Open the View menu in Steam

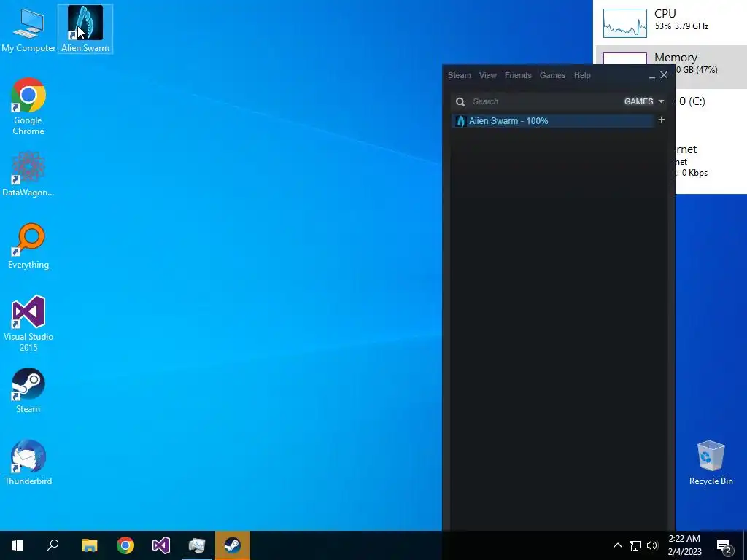click(488, 75)
